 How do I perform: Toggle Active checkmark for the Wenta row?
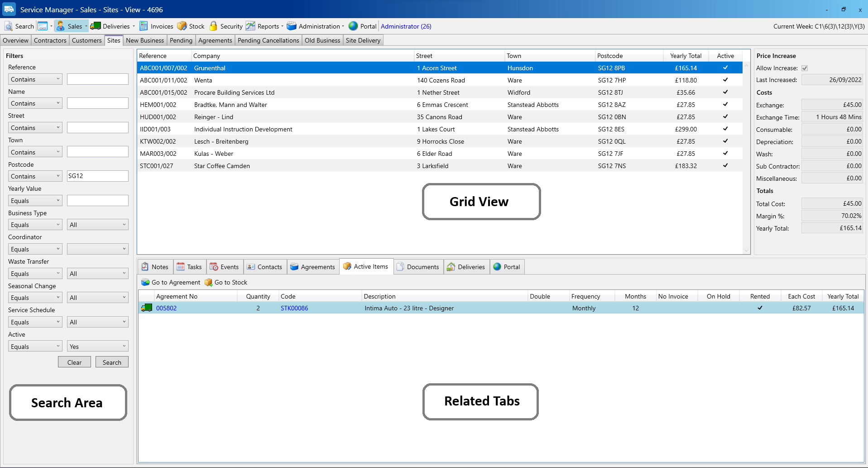tap(725, 80)
